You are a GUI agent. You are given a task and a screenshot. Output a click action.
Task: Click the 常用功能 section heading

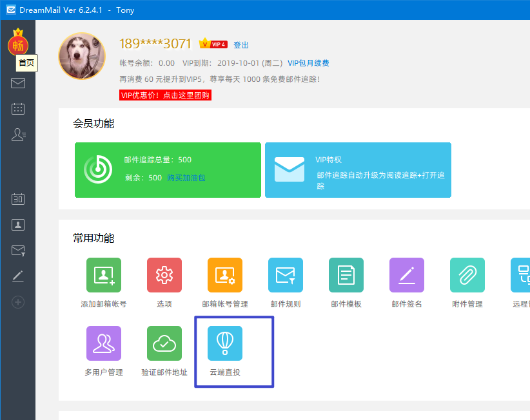93,238
